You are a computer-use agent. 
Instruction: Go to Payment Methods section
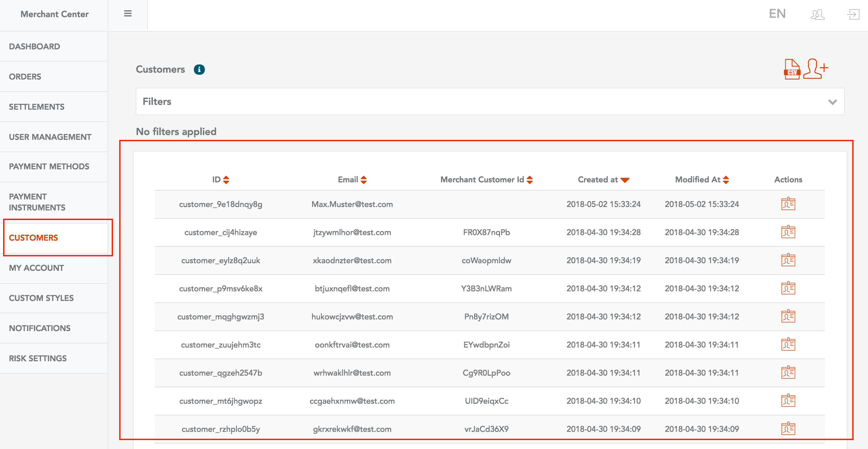tap(49, 167)
